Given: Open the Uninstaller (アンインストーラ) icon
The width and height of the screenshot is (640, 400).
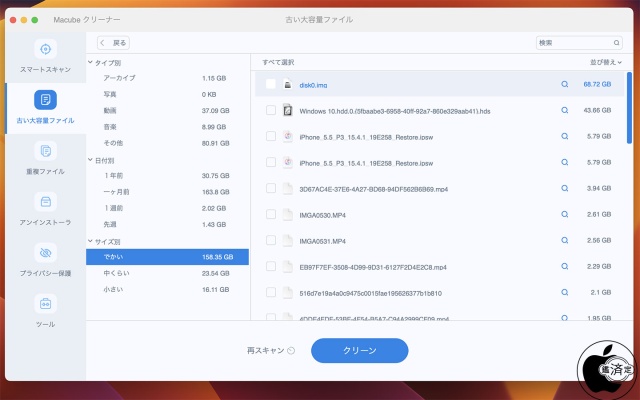Looking at the screenshot, I should click(45, 202).
